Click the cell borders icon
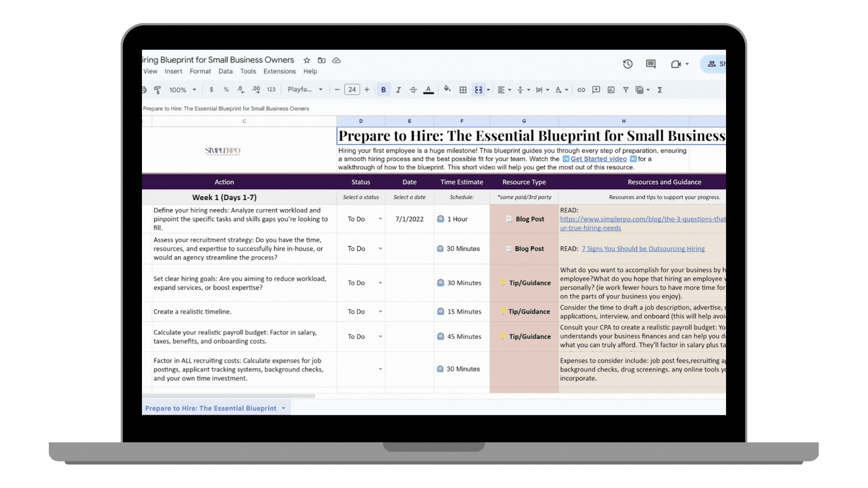Viewport: 868px width, 488px height. (463, 90)
